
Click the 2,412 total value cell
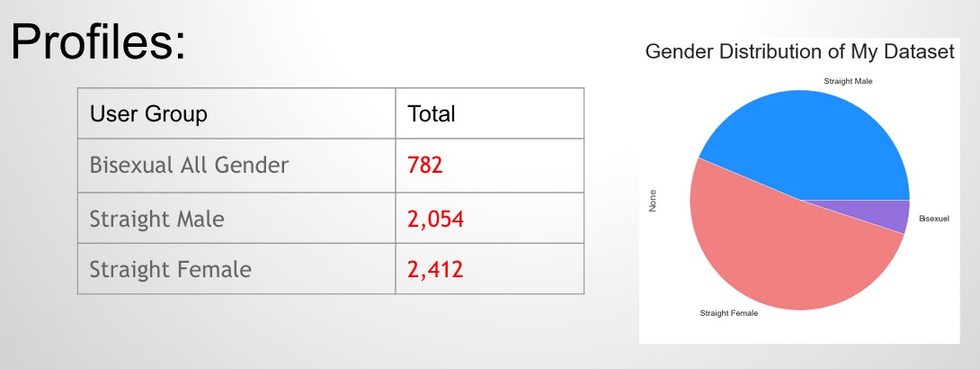[x=435, y=268]
